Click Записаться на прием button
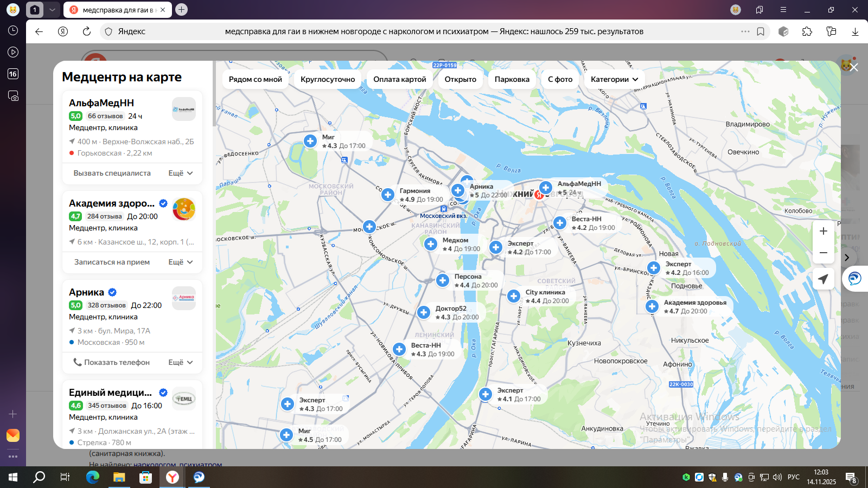 point(112,262)
